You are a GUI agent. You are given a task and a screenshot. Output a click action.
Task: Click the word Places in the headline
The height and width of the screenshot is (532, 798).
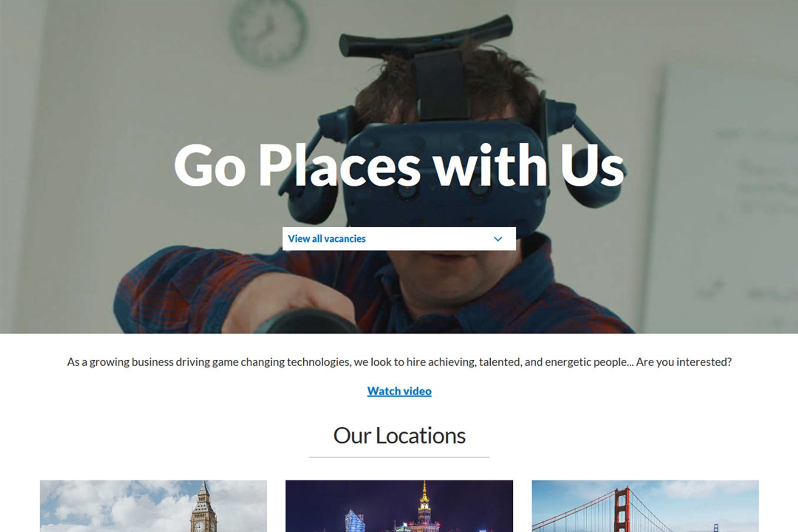[x=339, y=165]
